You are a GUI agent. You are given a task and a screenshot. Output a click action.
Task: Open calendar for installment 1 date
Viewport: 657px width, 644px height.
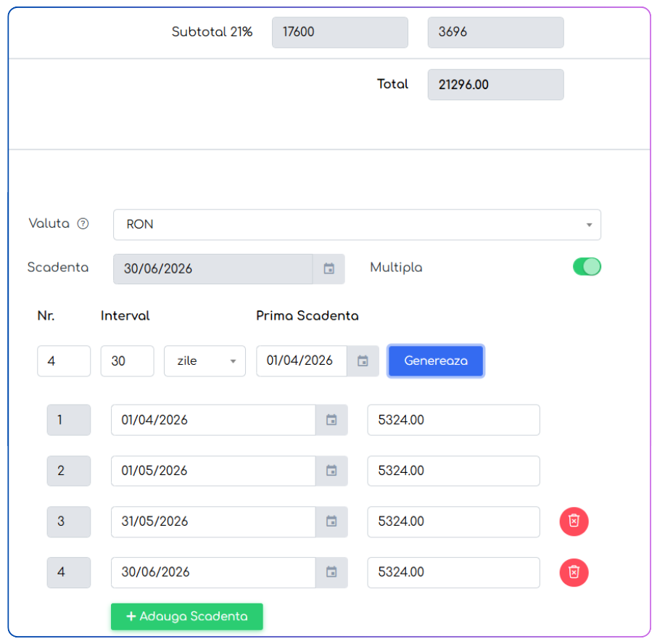coord(331,420)
